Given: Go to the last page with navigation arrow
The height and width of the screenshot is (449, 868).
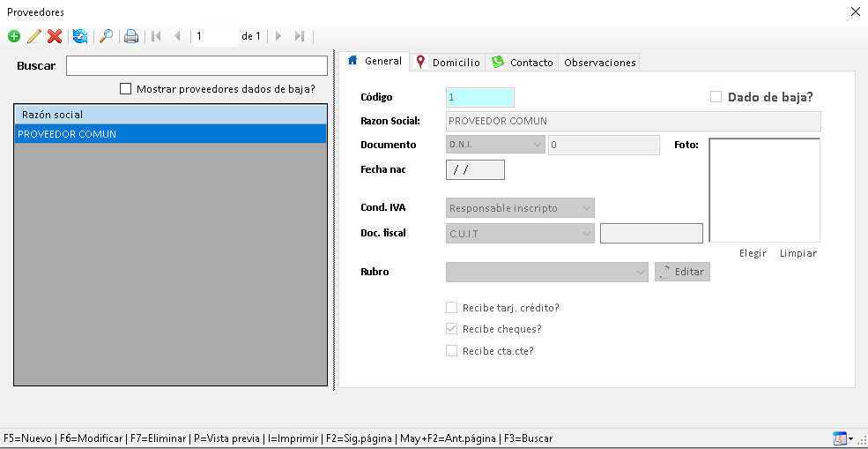Looking at the screenshot, I should click(300, 36).
